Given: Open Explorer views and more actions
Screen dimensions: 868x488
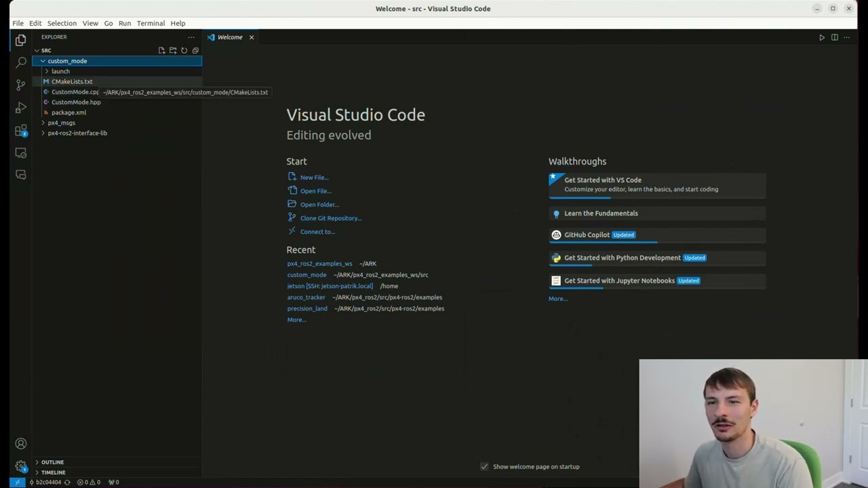Looking at the screenshot, I should [x=191, y=37].
